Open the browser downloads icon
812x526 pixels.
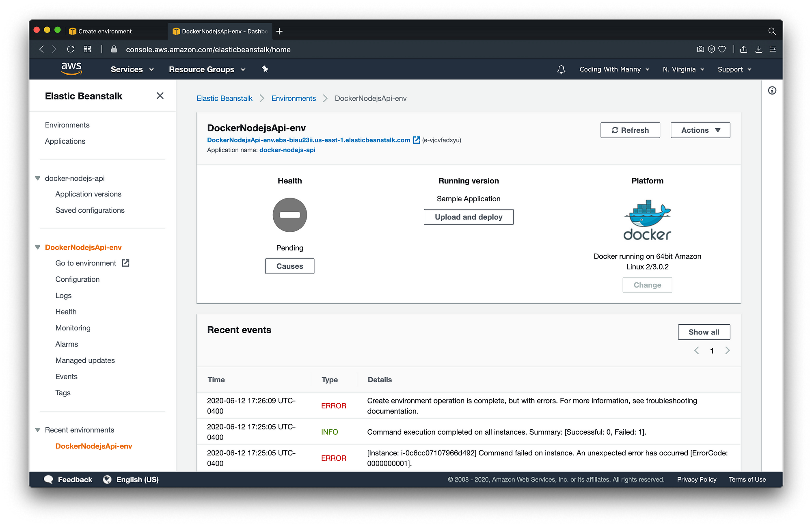[x=758, y=49]
